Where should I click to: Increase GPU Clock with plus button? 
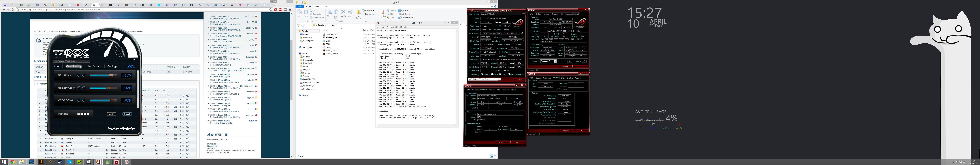[84, 75]
